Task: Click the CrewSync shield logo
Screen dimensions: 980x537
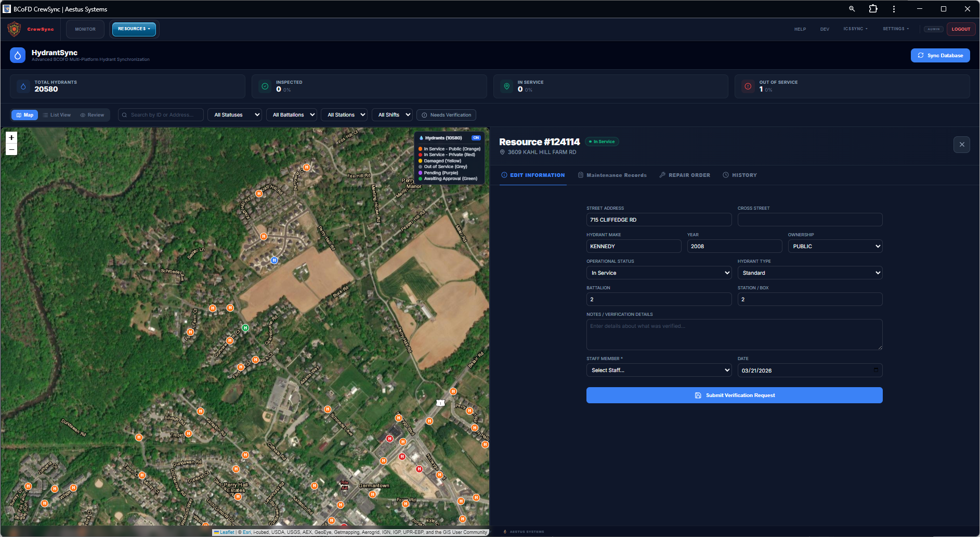Action: click(x=15, y=29)
